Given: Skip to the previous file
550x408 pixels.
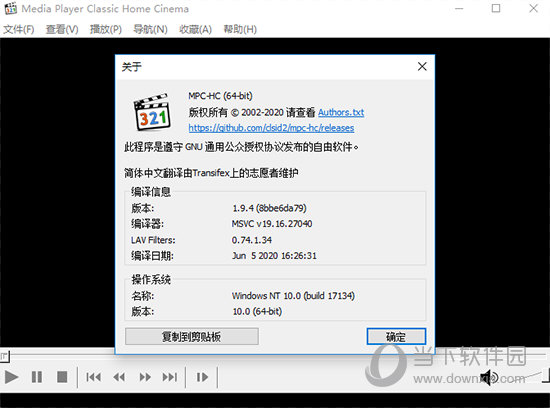Looking at the screenshot, I should click(94, 377).
